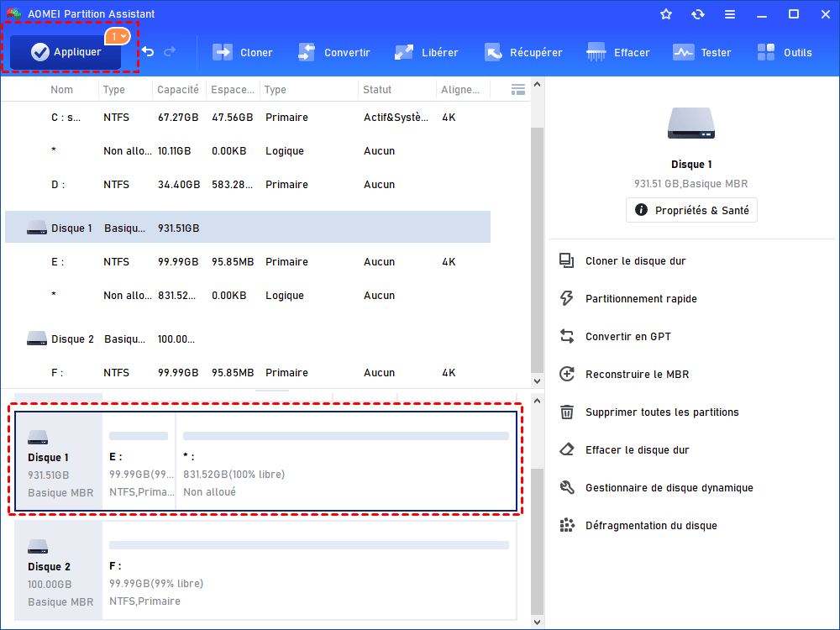Screen dimensions: 840x630
Task: Redo the operation arrow
Action: [170, 52]
